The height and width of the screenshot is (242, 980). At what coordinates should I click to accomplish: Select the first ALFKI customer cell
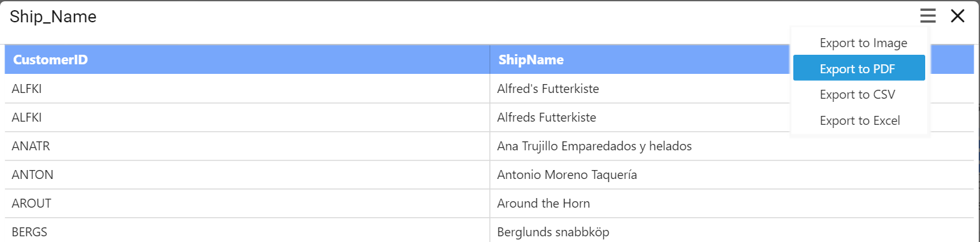(247, 89)
